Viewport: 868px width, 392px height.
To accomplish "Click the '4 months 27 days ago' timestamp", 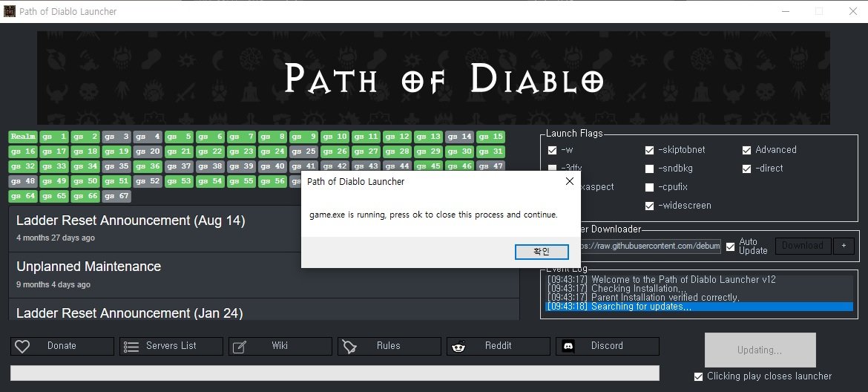I will click(x=56, y=238).
